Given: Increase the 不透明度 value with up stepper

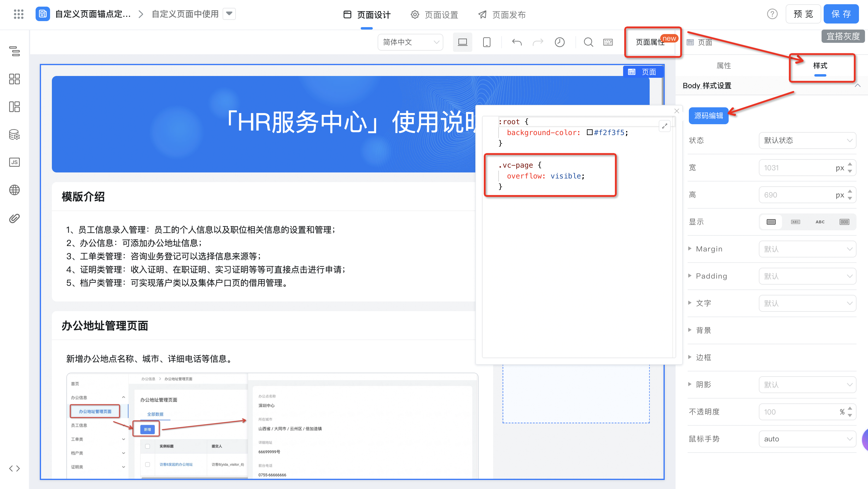Looking at the screenshot, I should click(x=850, y=409).
